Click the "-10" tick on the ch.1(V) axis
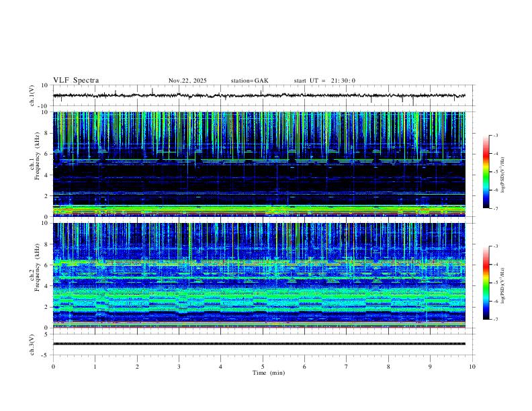This screenshot has width=532, height=411. pyautogui.click(x=44, y=106)
